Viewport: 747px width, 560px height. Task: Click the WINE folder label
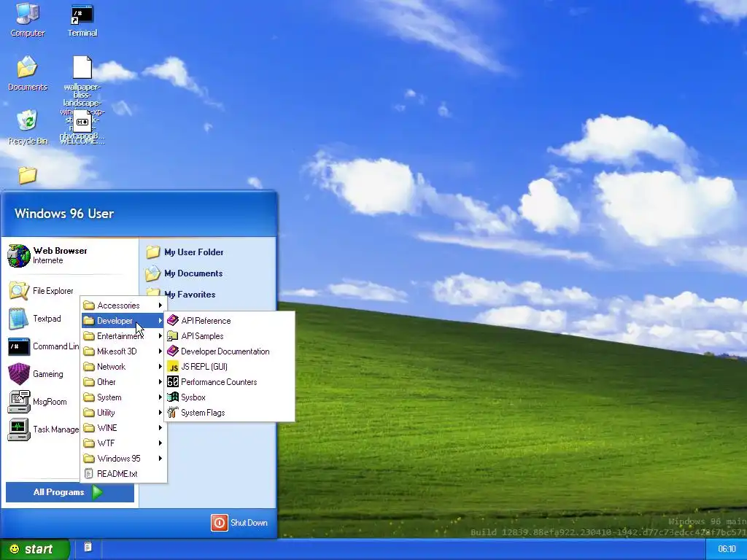[107, 427]
